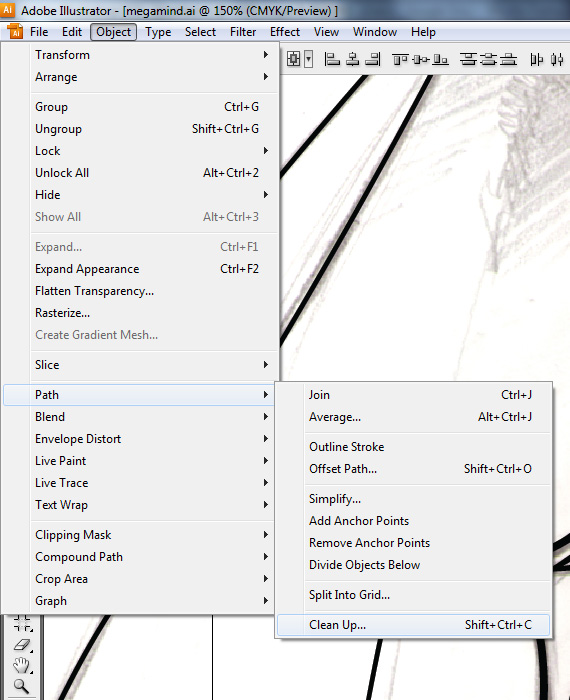Expand the Hide submenu

[153, 195]
